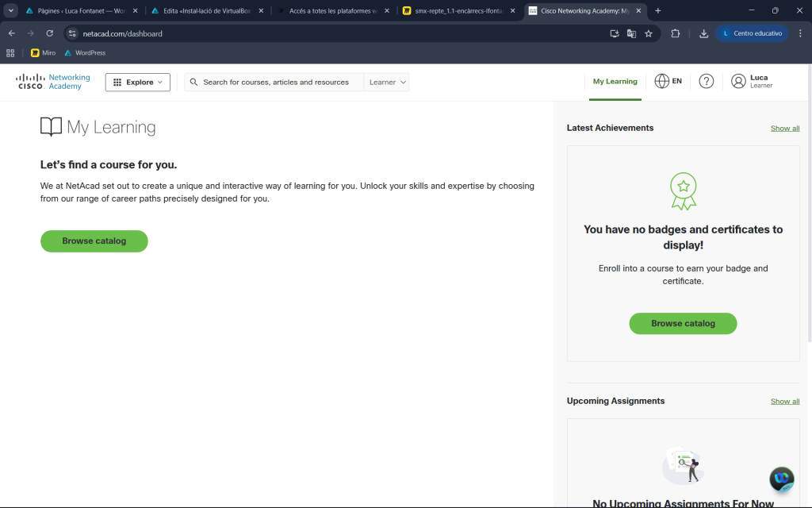
Task: Expand the Explore dropdown menu
Action: [138, 82]
